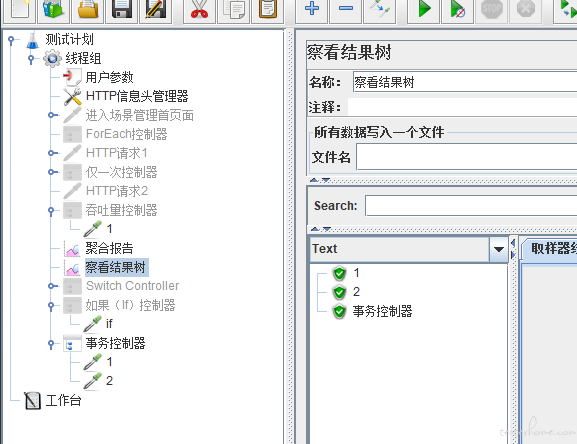Image resolution: width=577 pixels, height=444 pixels.
Task: Collapse the 线程组 tree node
Action: point(31,58)
